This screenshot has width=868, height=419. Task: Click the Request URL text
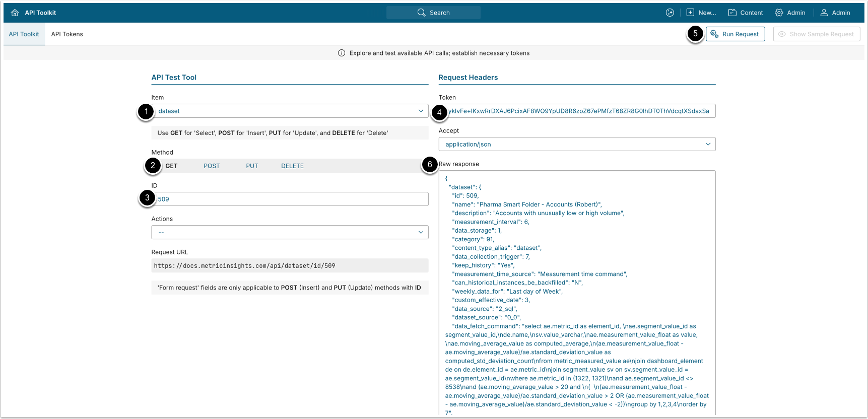pyautogui.click(x=244, y=266)
